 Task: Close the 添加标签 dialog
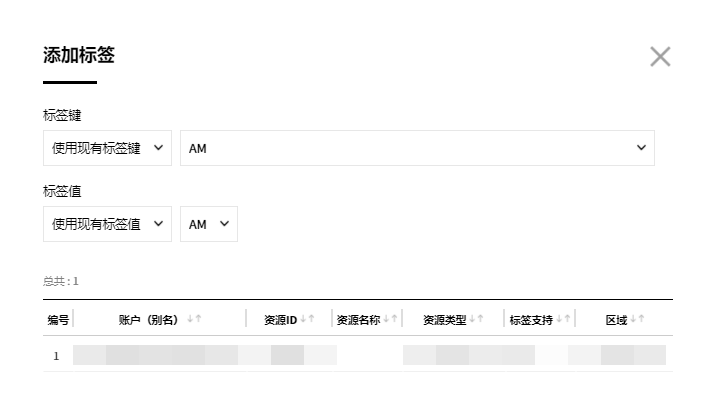pyautogui.click(x=660, y=57)
